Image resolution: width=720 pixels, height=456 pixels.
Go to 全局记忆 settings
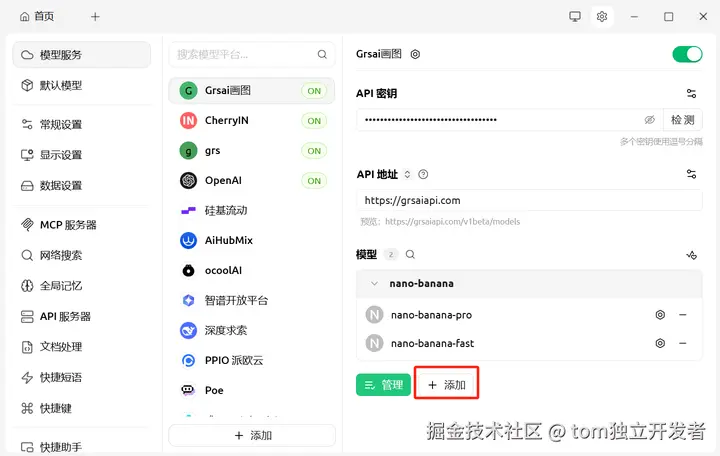pos(81,286)
